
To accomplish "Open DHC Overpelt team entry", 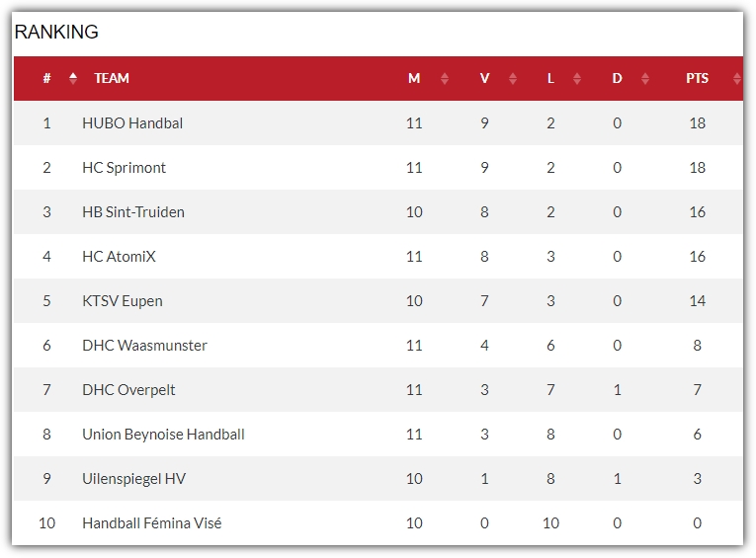I will [x=128, y=390].
